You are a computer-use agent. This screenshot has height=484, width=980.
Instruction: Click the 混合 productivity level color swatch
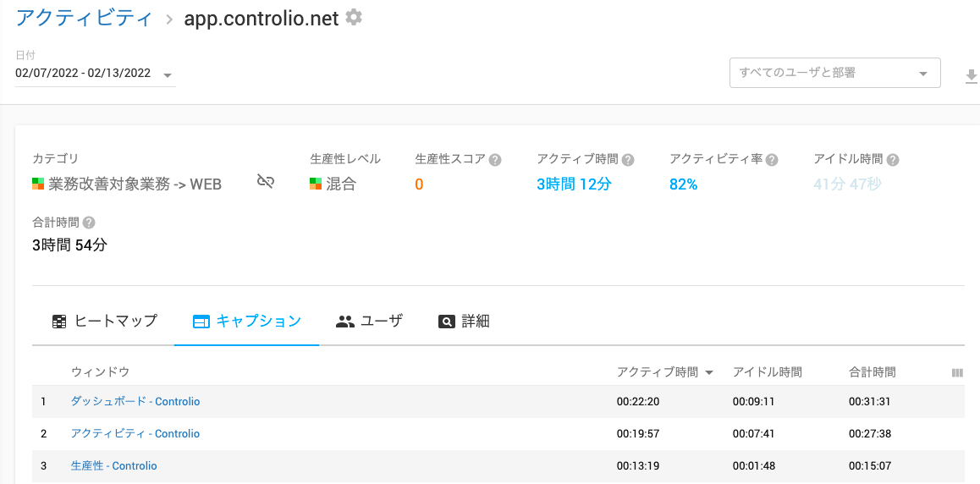[316, 184]
